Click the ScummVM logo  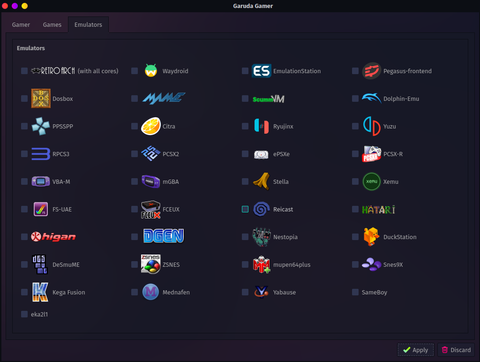coord(268,99)
